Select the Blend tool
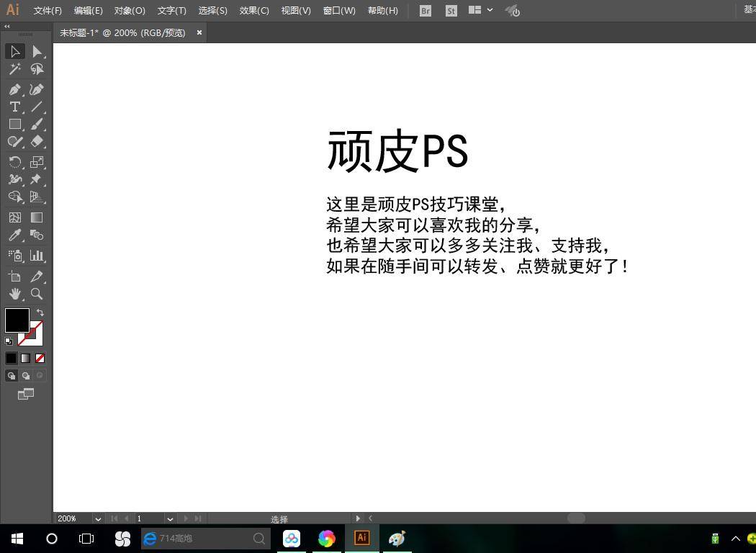The height and width of the screenshot is (553, 756). (37, 235)
